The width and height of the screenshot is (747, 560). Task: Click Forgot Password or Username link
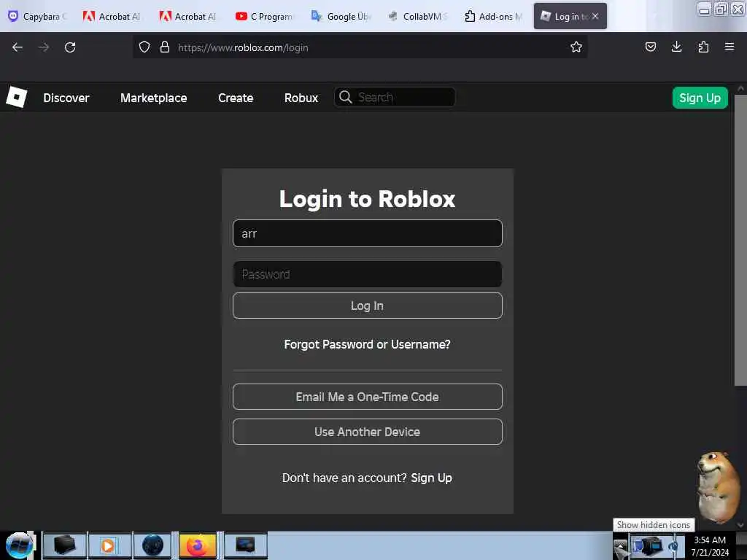tap(368, 344)
